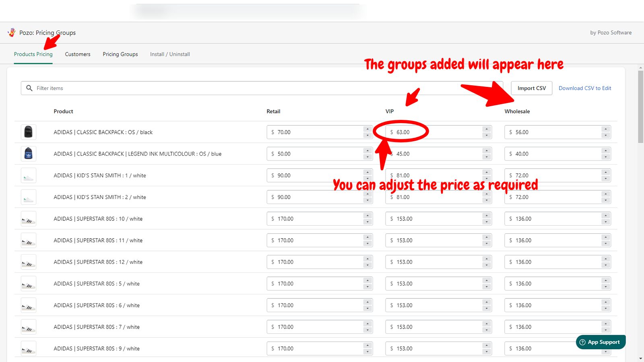Switch to the Products Pricing tab
This screenshot has width=644, height=362.
tap(33, 54)
